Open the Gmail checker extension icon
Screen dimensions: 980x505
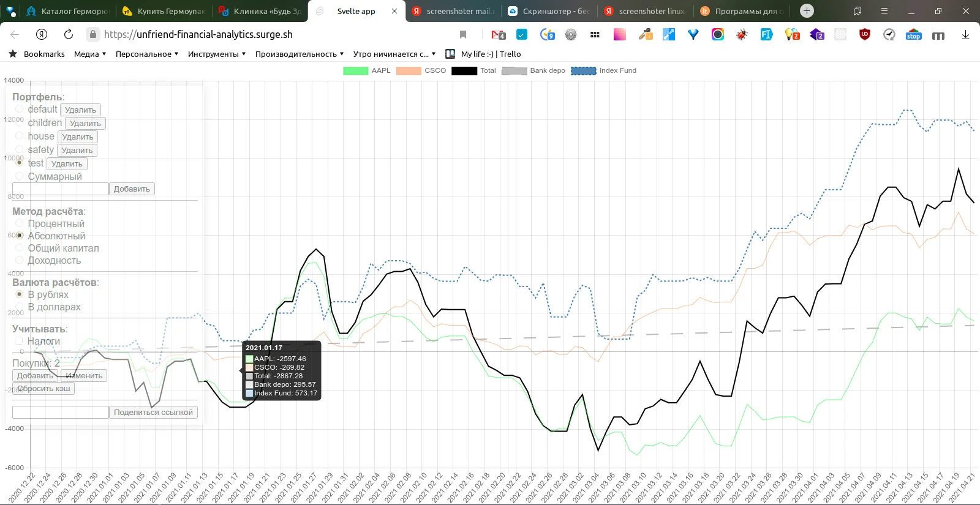498,35
